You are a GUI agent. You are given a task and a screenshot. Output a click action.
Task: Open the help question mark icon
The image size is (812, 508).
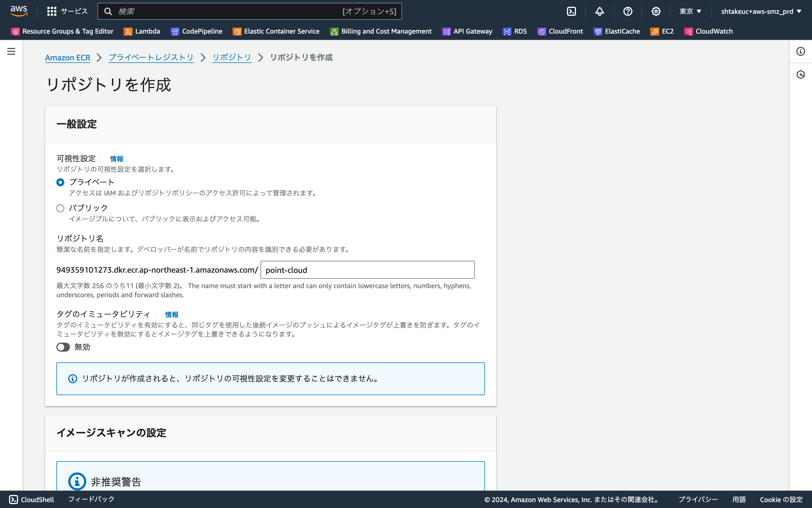click(628, 11)
